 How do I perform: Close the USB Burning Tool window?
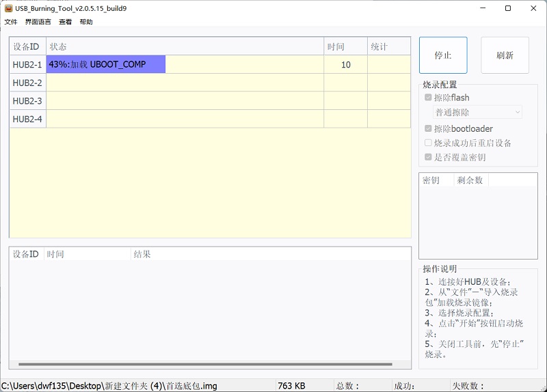[x=533, y=8]
